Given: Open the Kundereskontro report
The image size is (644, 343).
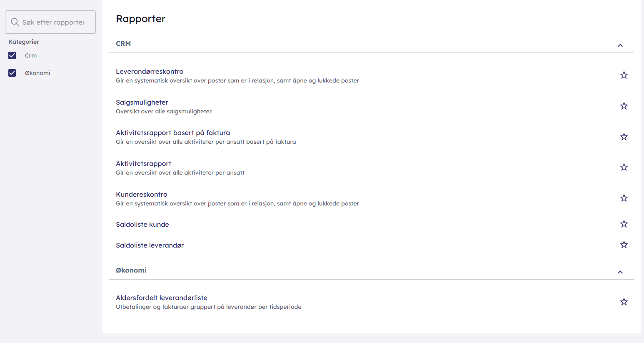Looking at the screenshot, I should tap(142, 194).
